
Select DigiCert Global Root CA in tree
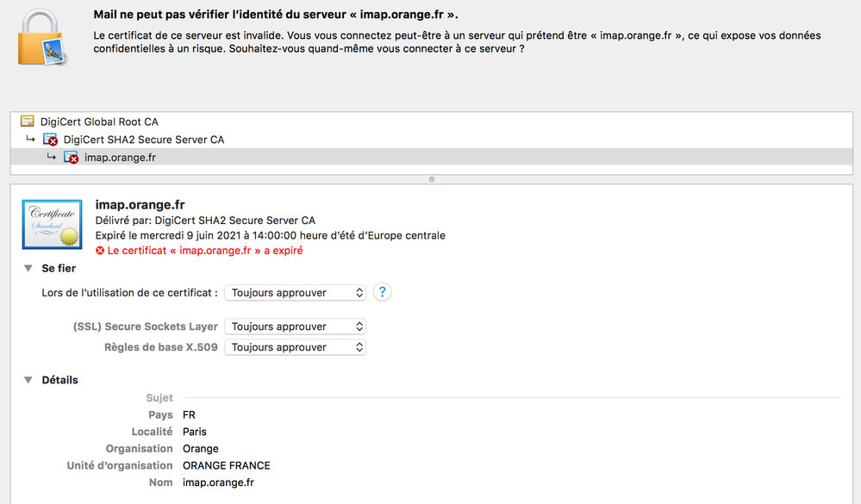point(99,121)
